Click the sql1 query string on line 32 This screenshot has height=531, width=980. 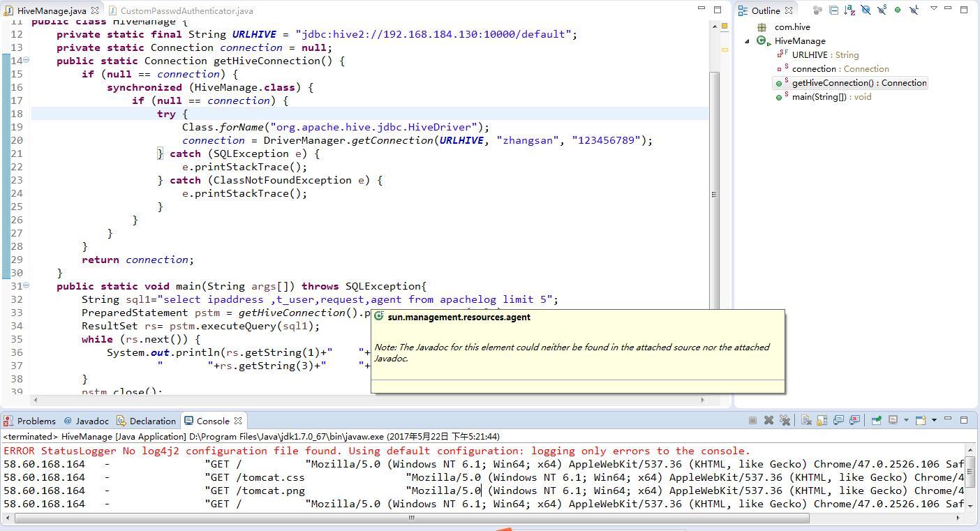click(357, 299)
